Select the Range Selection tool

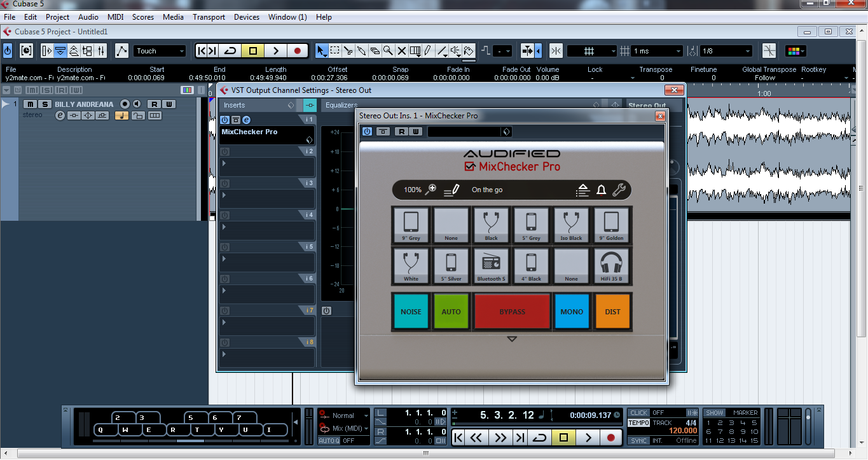pos(335,51)
